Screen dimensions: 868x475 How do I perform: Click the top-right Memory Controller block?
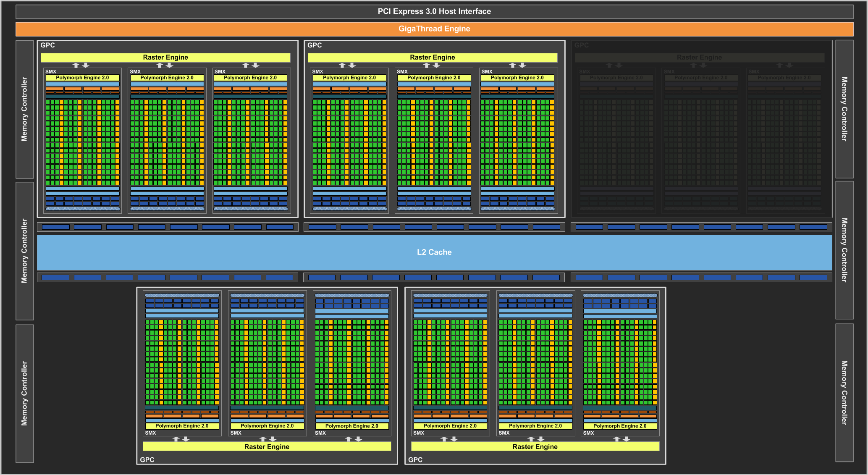coord(844,109)
